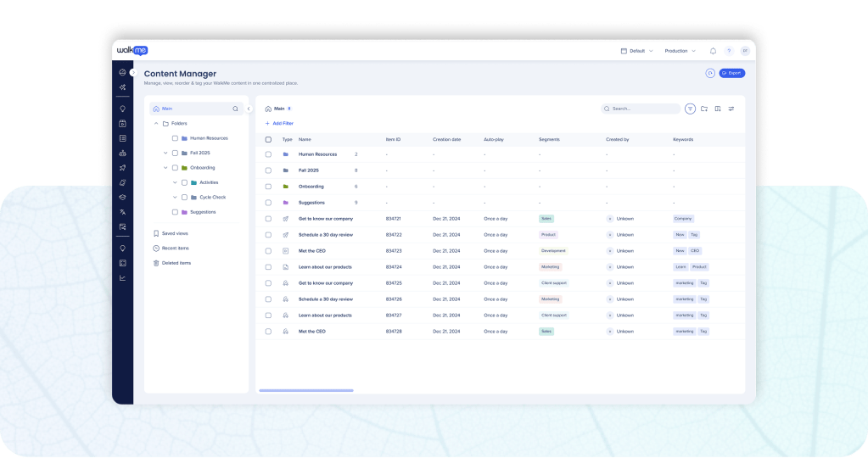This screenshot has width=868, height=458.
Task: Click the help question mark icon
Action: 729,51
